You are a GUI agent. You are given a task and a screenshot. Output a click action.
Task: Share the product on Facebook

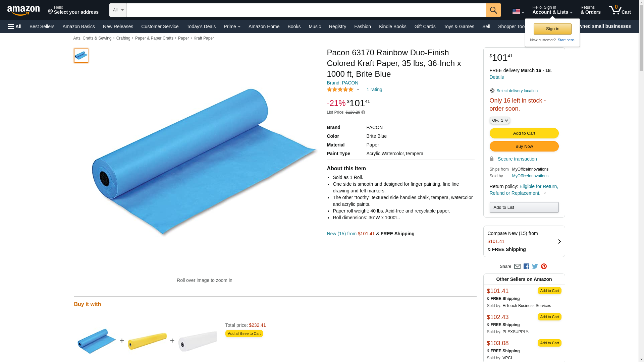tap(526, 266)
